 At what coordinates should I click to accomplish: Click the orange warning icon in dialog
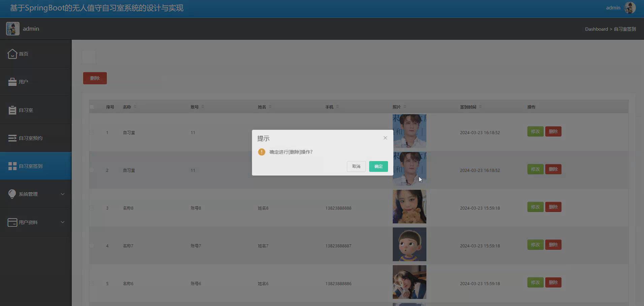point(262,152)
